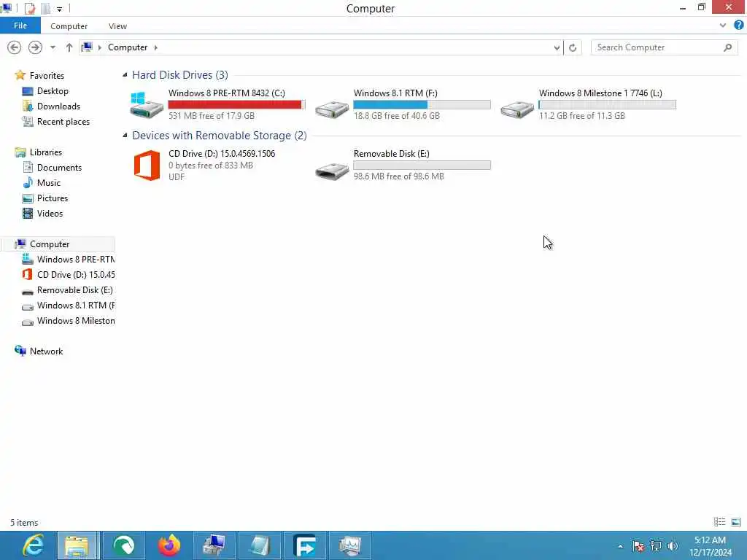Open Downloads in the navigation pane

[58, 106]
